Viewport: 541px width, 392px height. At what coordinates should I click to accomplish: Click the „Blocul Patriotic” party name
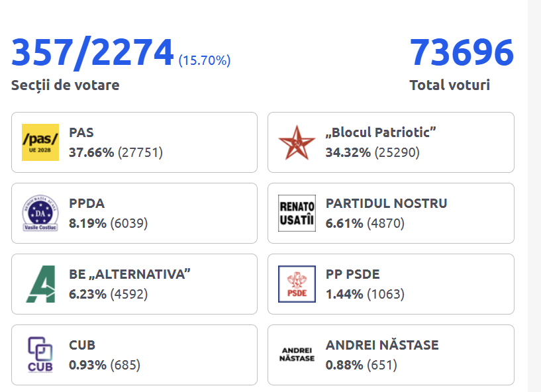click(x=381, y=132)
